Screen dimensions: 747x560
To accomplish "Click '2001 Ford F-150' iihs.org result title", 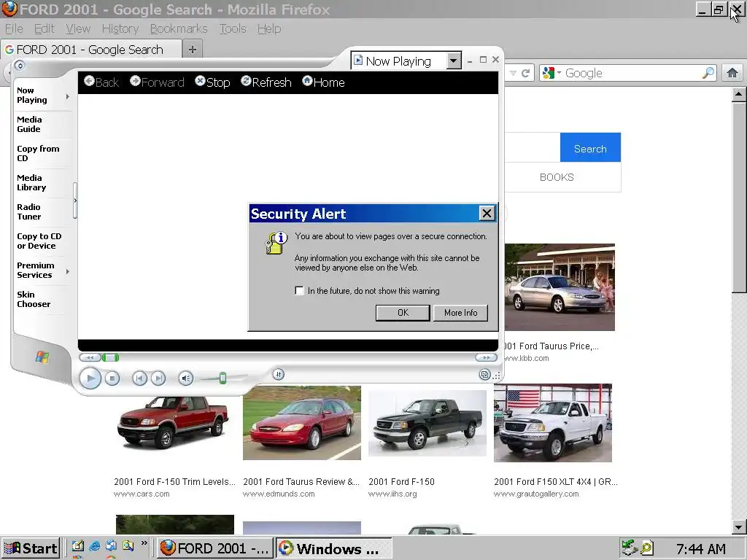I will [401, 481].
